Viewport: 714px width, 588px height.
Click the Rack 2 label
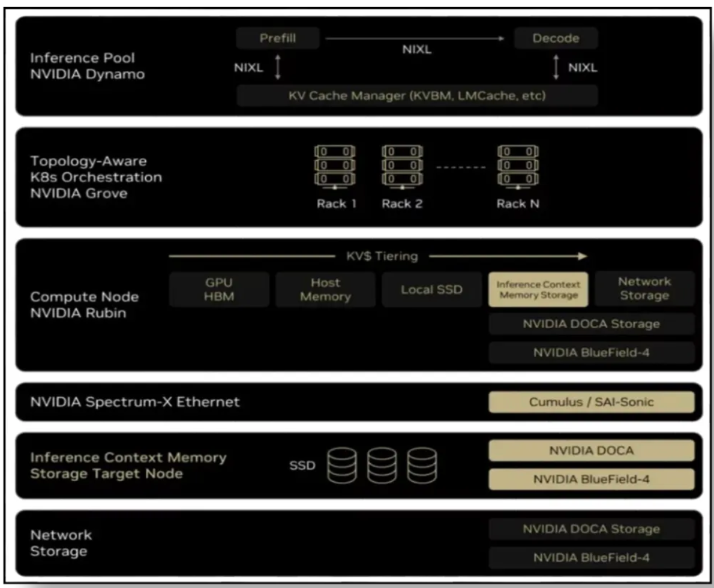coord(402,203)
